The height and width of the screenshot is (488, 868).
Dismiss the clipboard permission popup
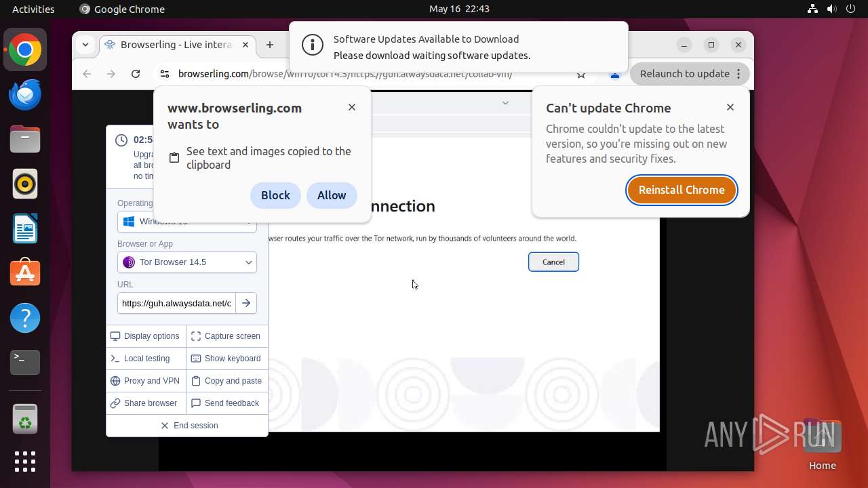(x=352, y=107)
